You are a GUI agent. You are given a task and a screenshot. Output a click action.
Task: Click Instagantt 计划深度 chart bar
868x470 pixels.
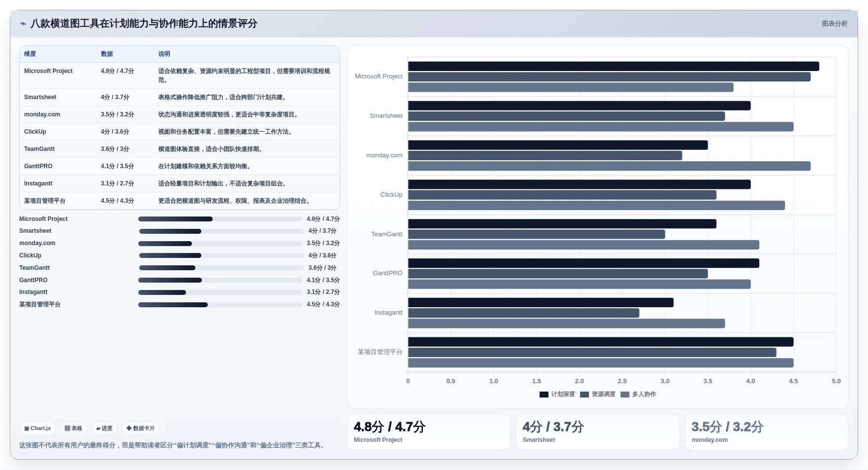click(x=541, y=303)
